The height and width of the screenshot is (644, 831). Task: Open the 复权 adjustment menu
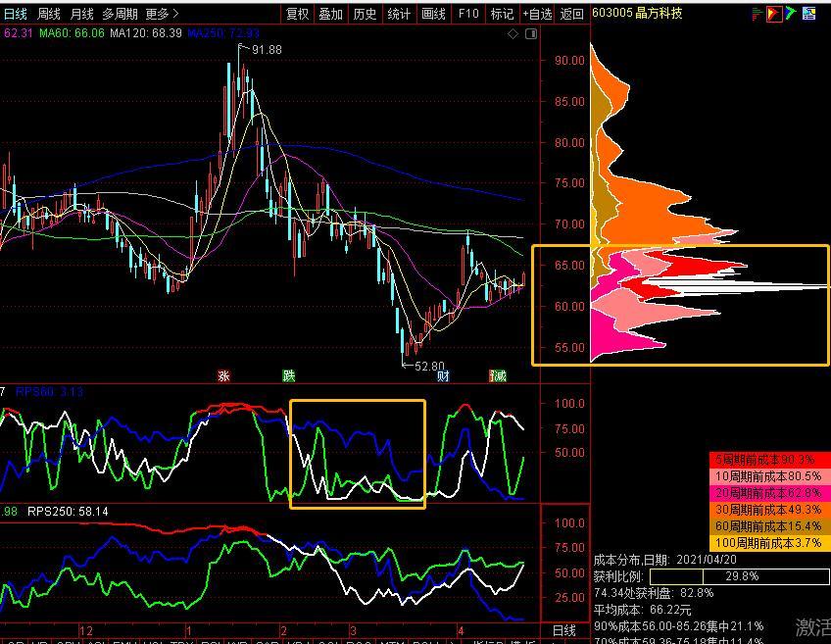pos(297,14)
